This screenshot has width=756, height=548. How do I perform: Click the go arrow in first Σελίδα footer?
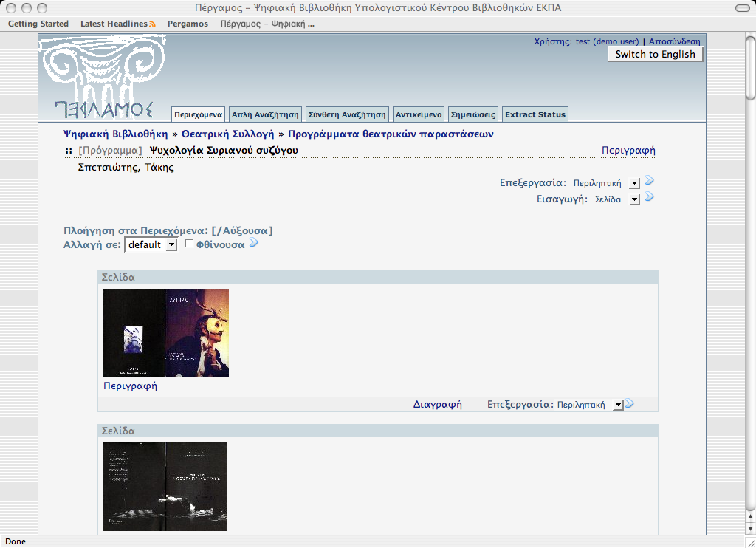click(x=630, y=404)
